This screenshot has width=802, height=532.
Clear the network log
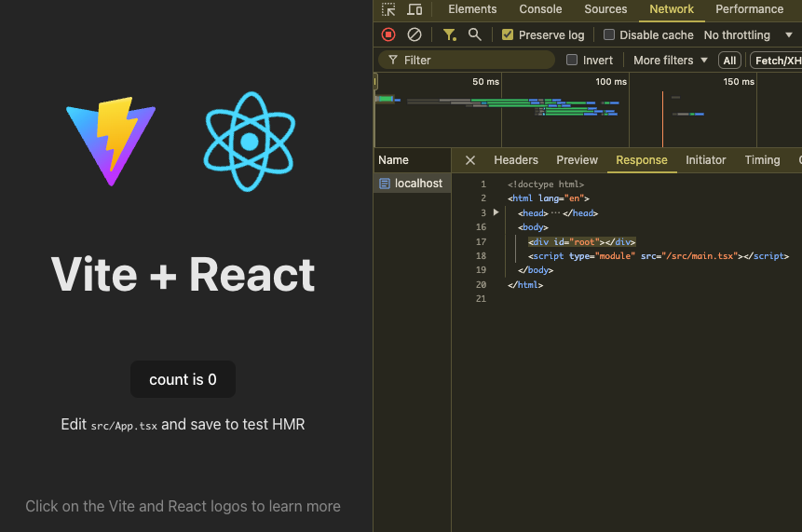pyautogui.click(x=415, y=34)
